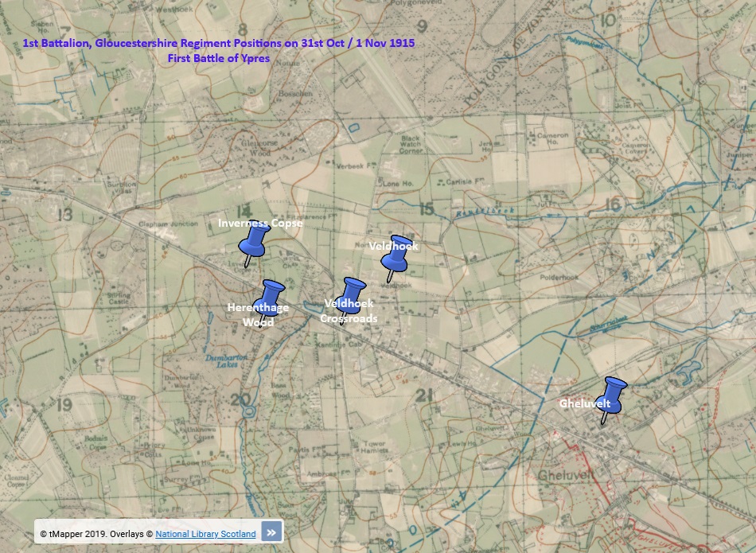The image size is (756, 553).
Task: Click the 'Black Watch Corner' map label
Action: click(411, 144)
